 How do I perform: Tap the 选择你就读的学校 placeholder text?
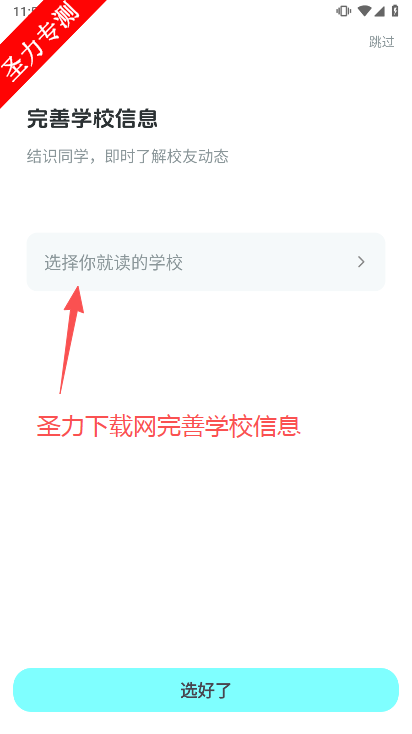(113, 263)
